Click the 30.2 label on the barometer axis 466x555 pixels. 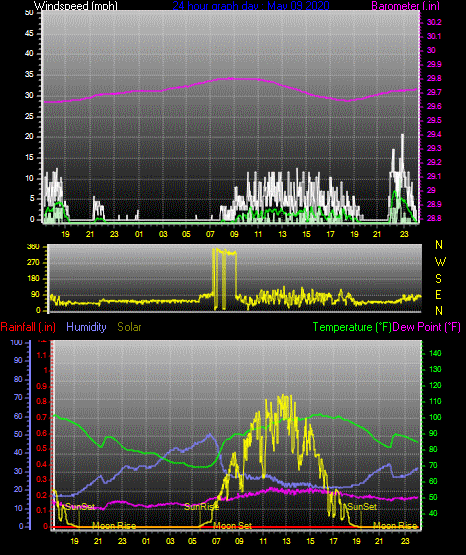coord(434,22)
